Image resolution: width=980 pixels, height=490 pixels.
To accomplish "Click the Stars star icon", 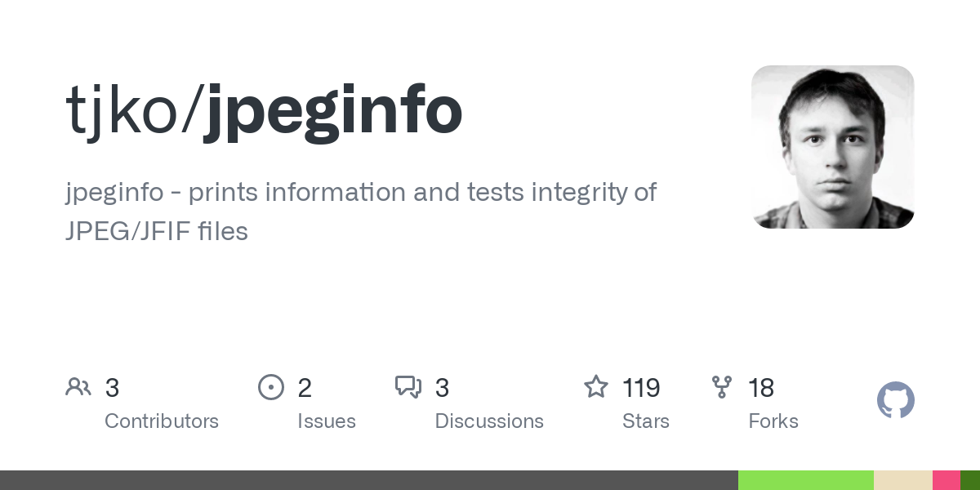I will 596,387.
